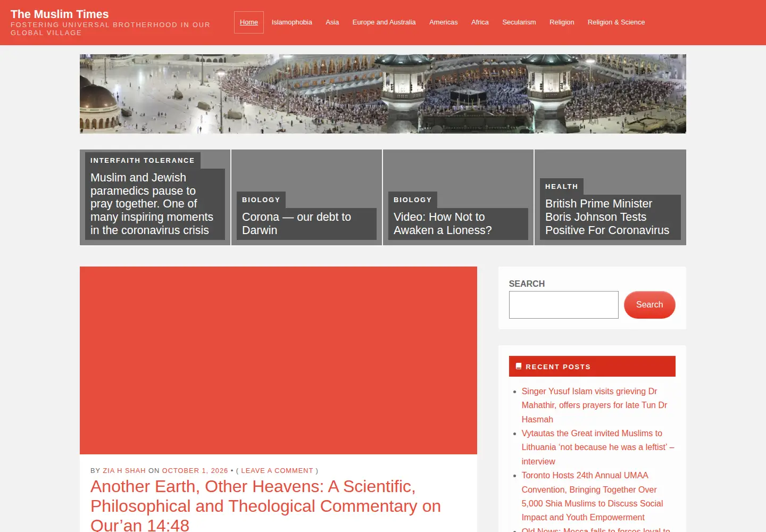This screenshot has width=766, height=532.
Task: Click the red Search button
Action: click(x=650, y=305)
